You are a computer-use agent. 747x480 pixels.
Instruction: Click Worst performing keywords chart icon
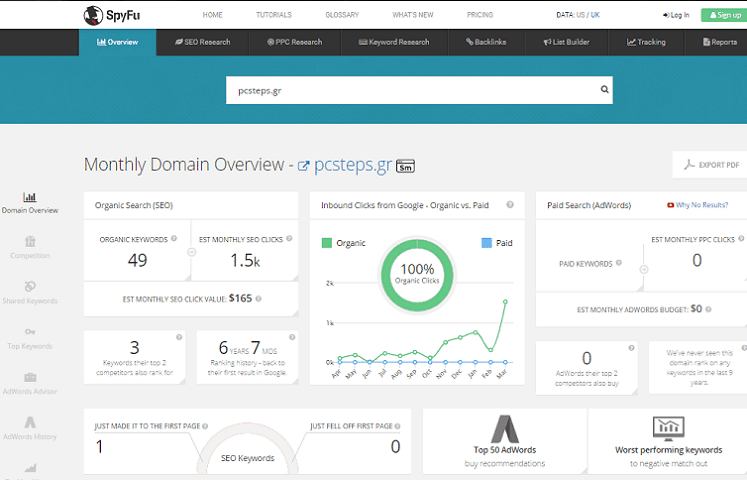(669, 428)
